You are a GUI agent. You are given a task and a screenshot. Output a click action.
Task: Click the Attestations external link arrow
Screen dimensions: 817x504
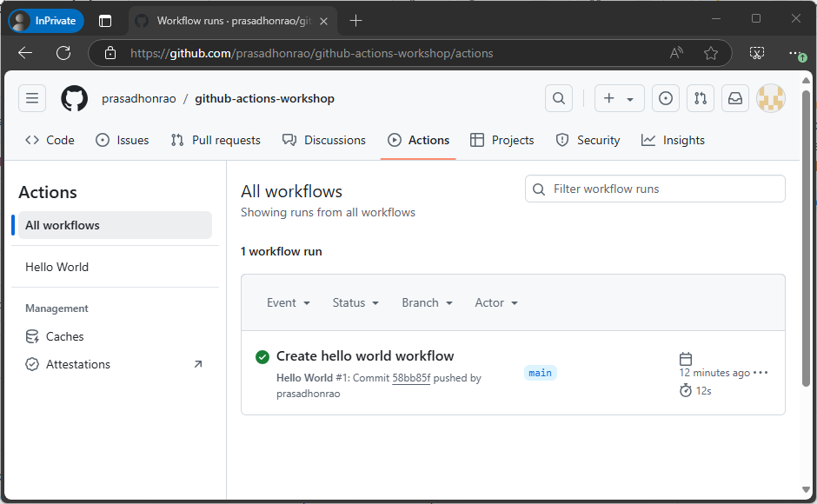coord(198,364)
